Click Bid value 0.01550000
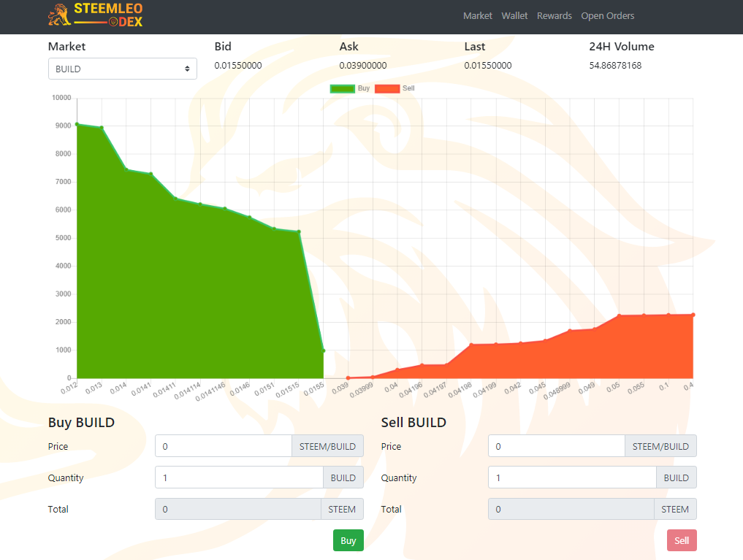This screenshot has width=743, height=560. click(x=238, y=65)
